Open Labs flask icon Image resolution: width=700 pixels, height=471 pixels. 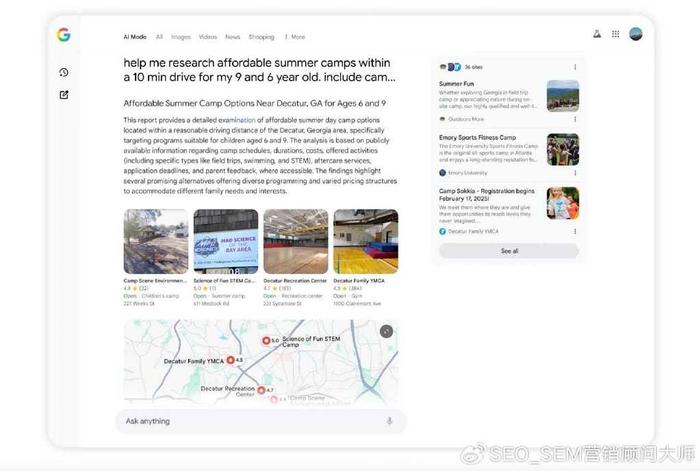point(597,34)
